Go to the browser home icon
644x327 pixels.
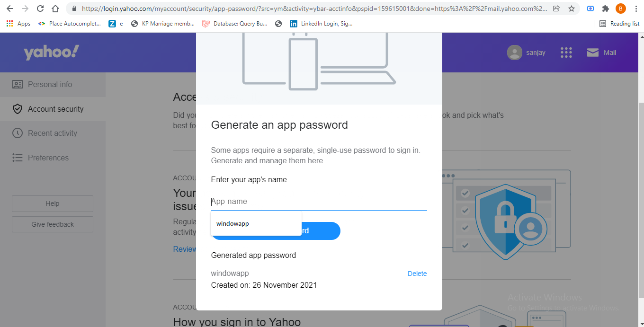pos(55,9)
